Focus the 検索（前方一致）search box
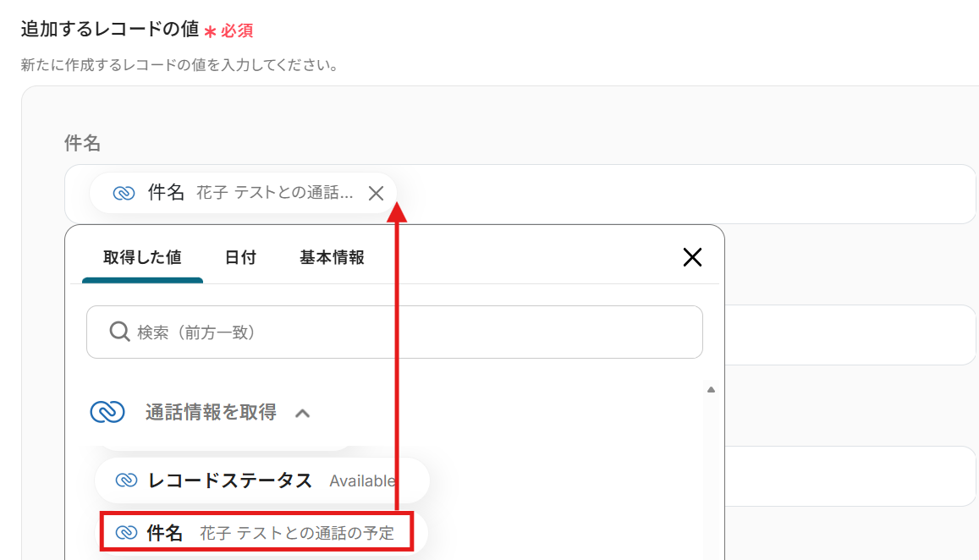This screenshot has width=979, height=560. (x=394, y=332)
